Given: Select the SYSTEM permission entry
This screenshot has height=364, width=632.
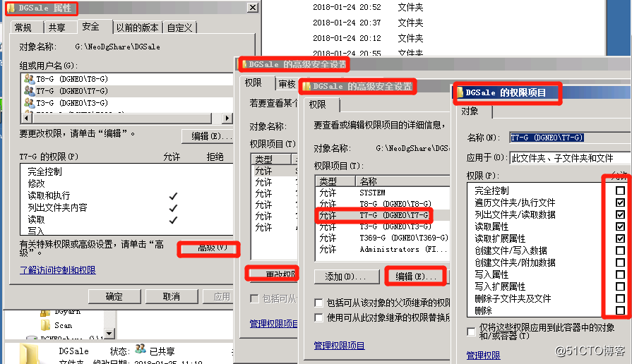Looking at the screenshot, I should tap(383, 193).
